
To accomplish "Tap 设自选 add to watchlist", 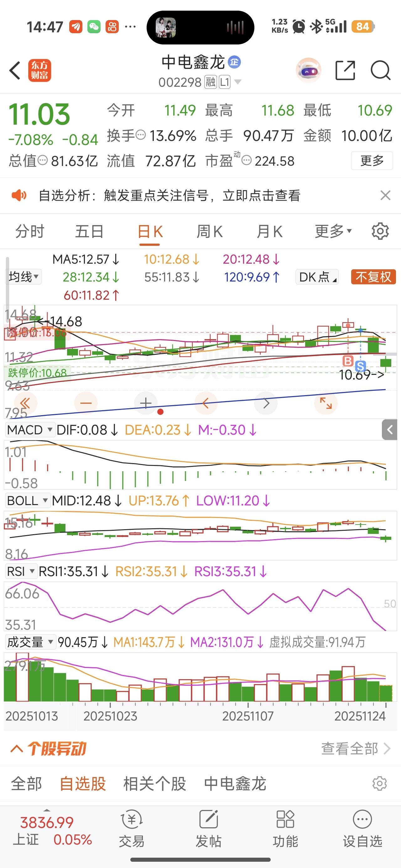I will point(362,829).
